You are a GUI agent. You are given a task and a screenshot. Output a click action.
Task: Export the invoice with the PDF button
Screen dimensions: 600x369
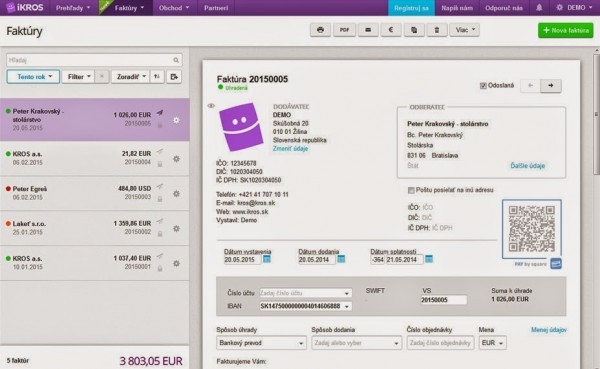click(x=344, y=30)
